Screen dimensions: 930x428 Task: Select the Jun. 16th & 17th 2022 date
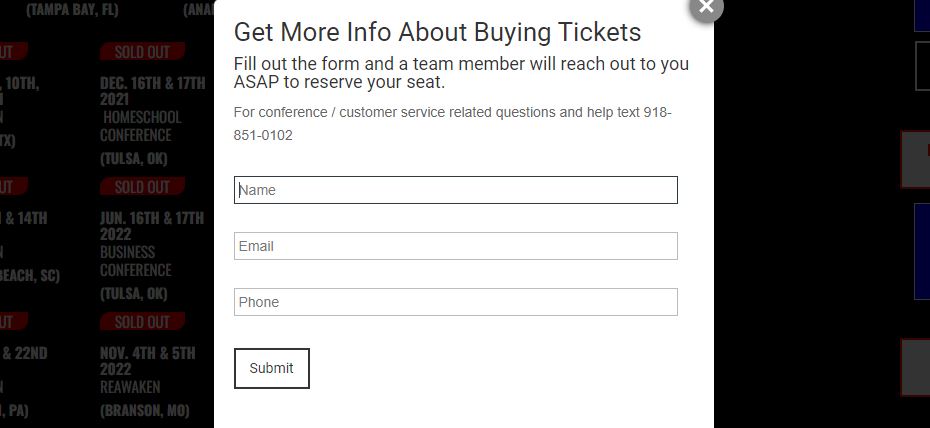pyautogui.click(x=152, y=225)
